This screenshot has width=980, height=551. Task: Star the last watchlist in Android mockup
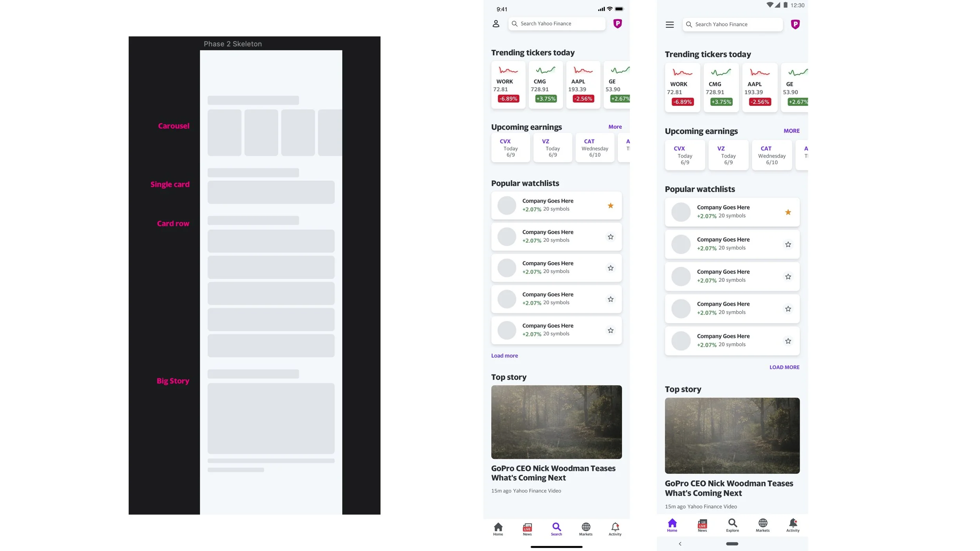point(788,341)
